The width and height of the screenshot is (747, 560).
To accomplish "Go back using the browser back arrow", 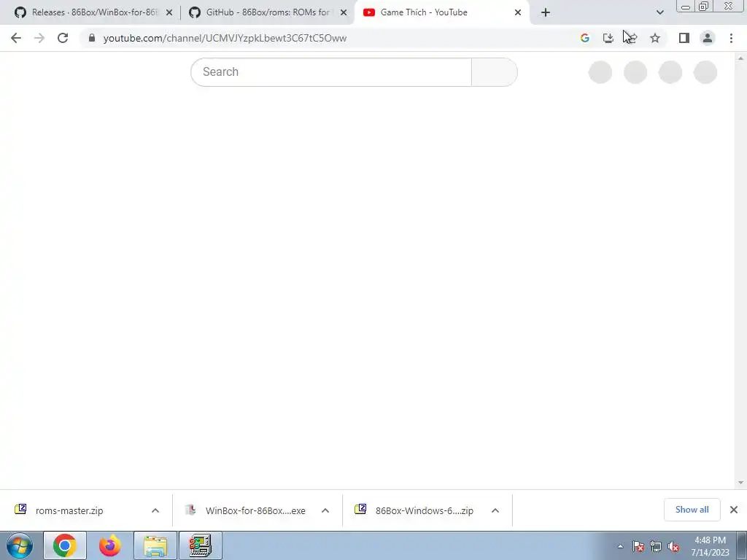I will [16, 38].
